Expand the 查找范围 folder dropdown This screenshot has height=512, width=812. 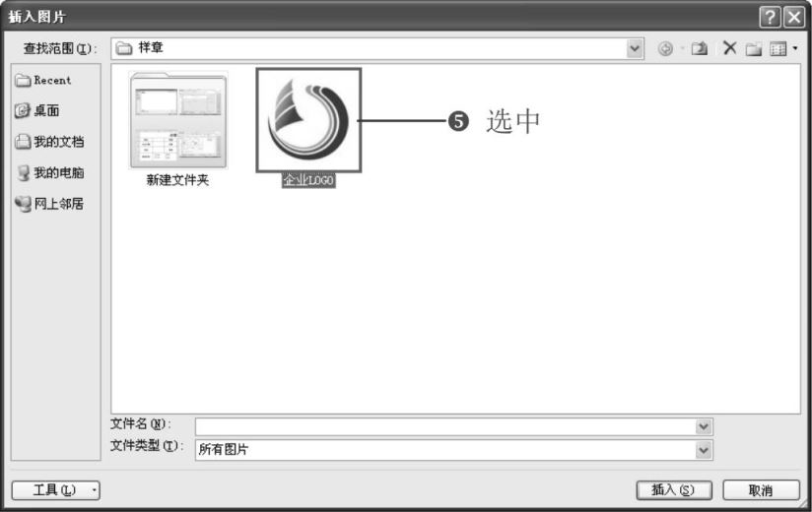pyautogui.click(x=635, y=48)
